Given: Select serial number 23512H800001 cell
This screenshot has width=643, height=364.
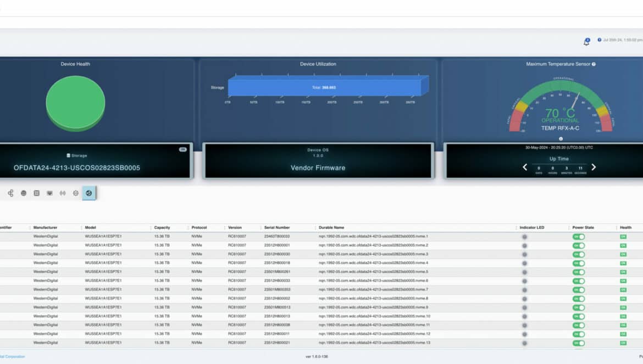Looking at the screenshot, I should click(277, 245).
